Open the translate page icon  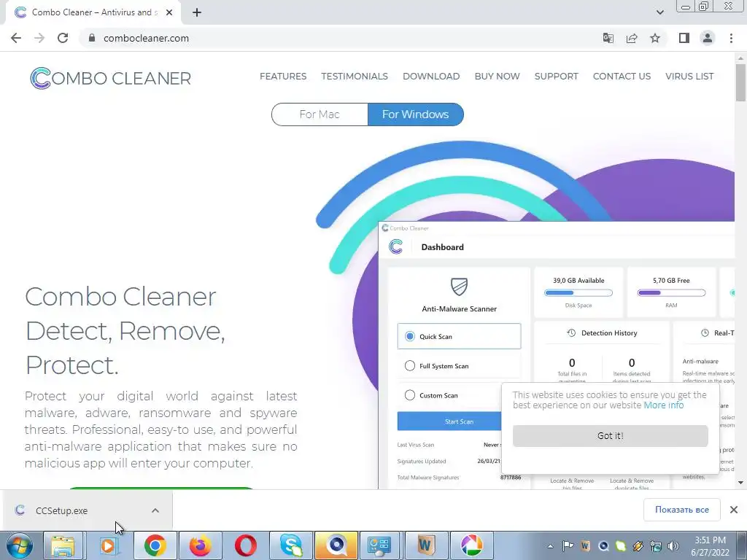(608, 38)
